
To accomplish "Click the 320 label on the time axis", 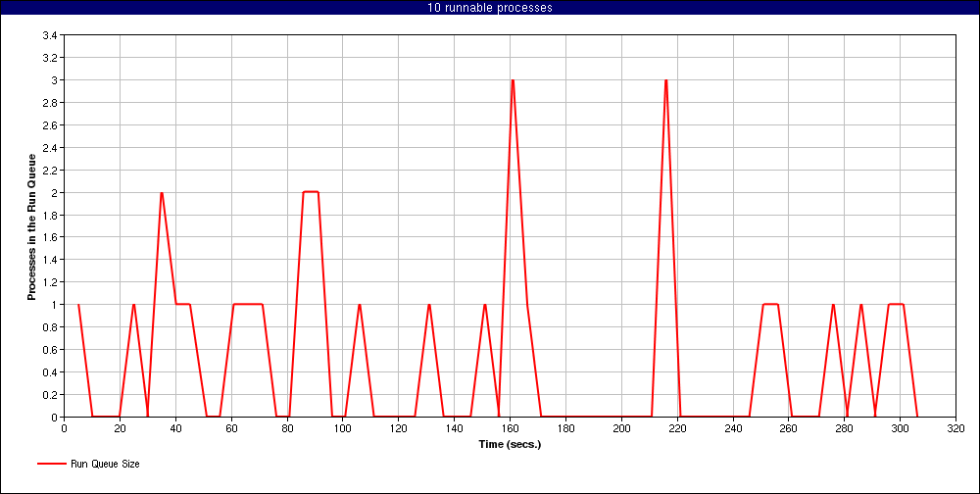I will point(955,428).
